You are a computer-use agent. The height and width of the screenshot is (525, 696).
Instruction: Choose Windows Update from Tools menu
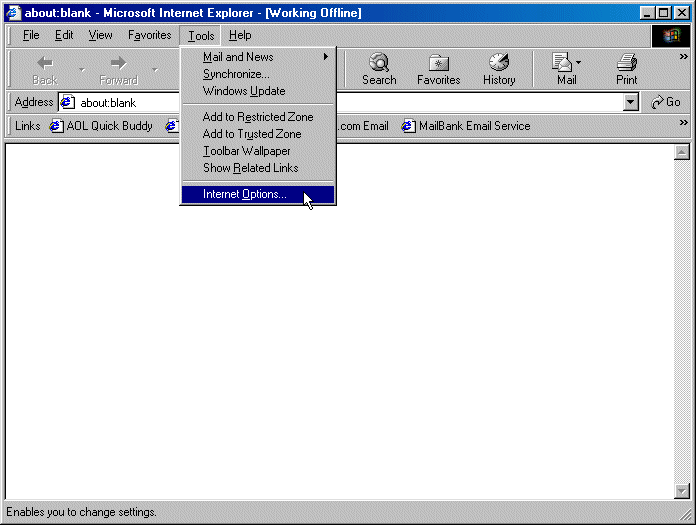[x=258, y=91]
